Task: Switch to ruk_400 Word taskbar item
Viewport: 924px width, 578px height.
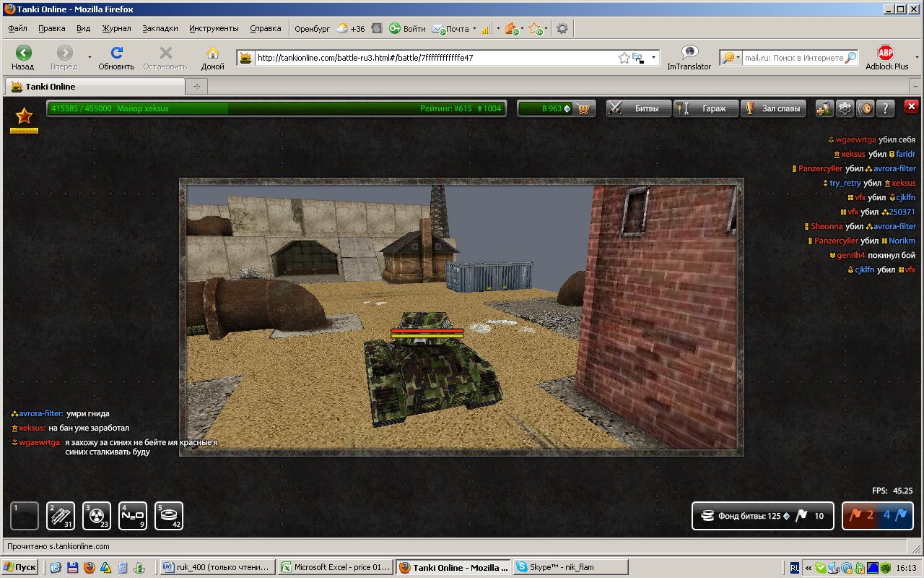Action: point(217,567)
